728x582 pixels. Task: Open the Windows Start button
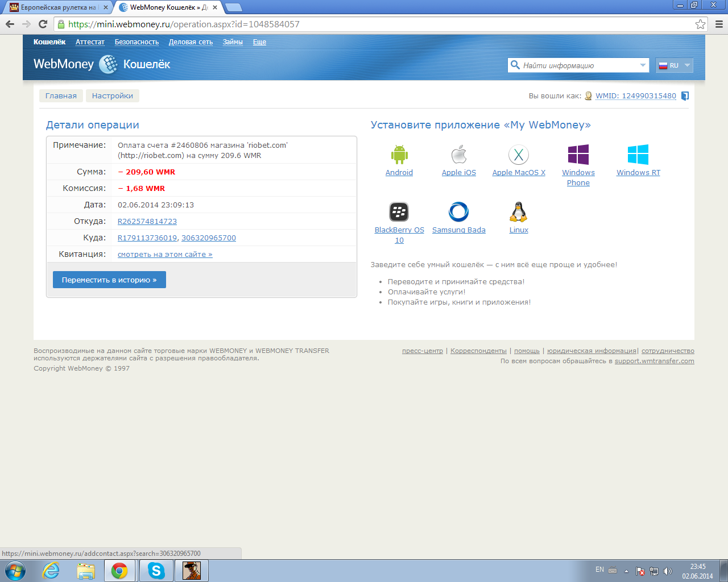point(15,571)
